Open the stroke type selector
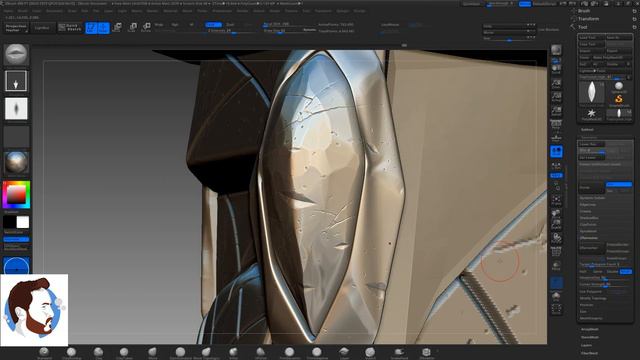The image size is (640, 360). tap(16, 81)
